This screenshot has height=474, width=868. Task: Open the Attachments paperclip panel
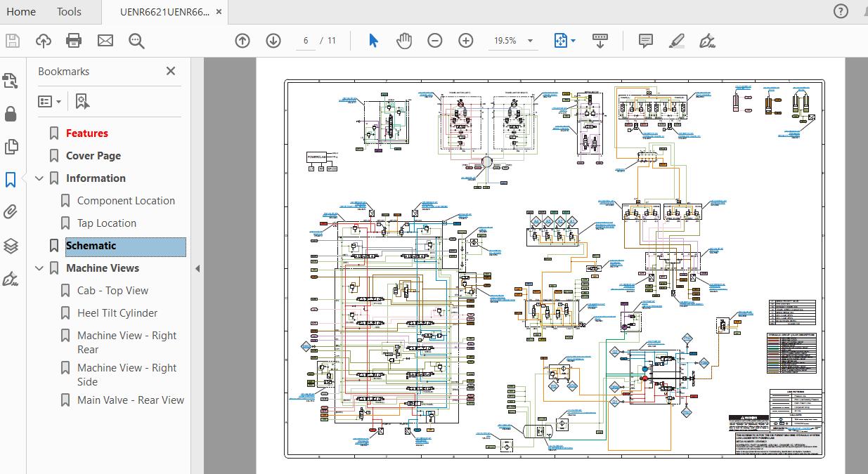point(11,212)
